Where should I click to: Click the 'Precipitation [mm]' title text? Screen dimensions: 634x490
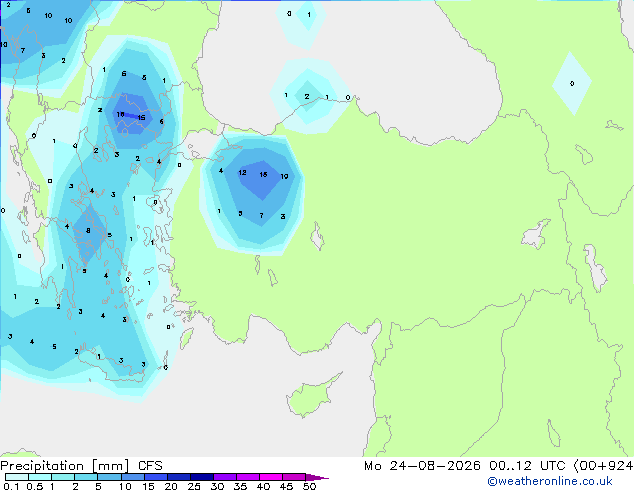(x=65, y=466)
